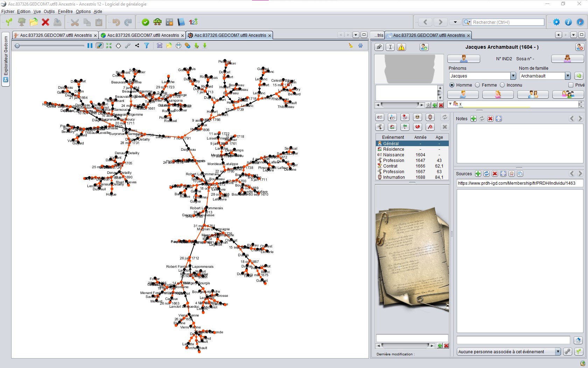Image resolution: width=588 pixels, height=368 pixels.
Task: Click the palm tree event button
Action: pyautogui.click(x=405, y=127)
